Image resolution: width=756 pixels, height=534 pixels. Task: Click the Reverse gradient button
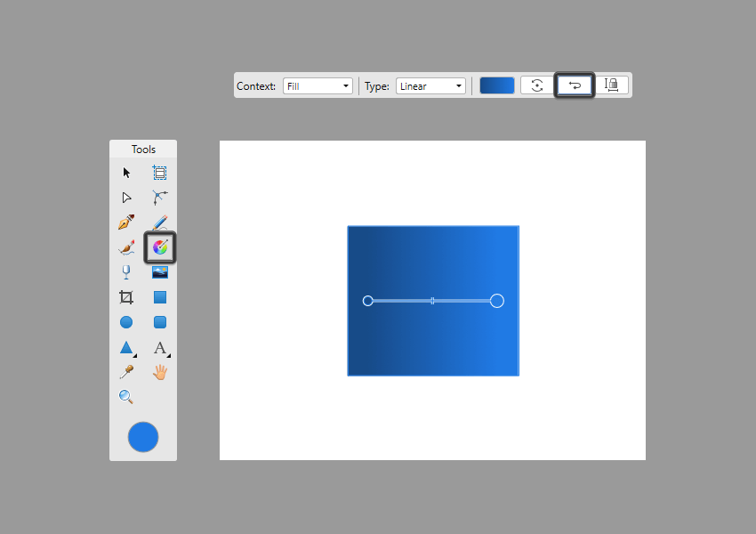coord(575,85)
